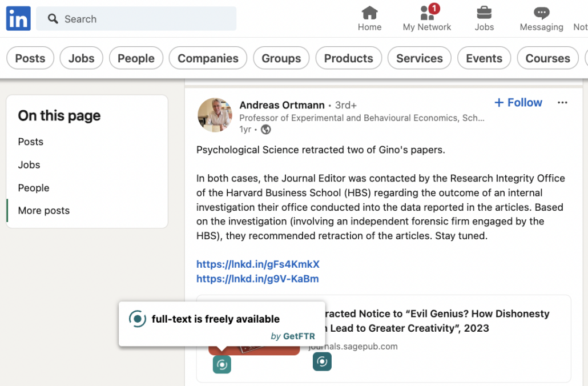Screen dimensions: 588x386
Task: Click the globe public visibility icon
Action: tap(266, 130)
